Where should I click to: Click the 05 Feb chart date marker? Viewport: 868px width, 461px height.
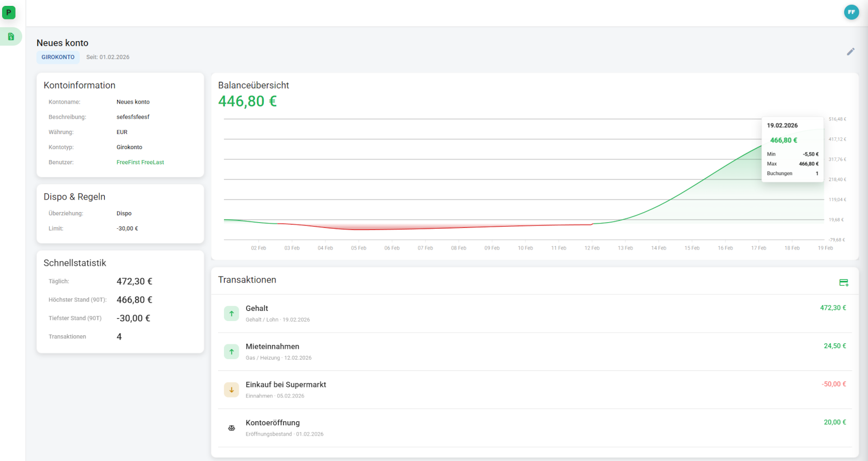click(359, 248)
